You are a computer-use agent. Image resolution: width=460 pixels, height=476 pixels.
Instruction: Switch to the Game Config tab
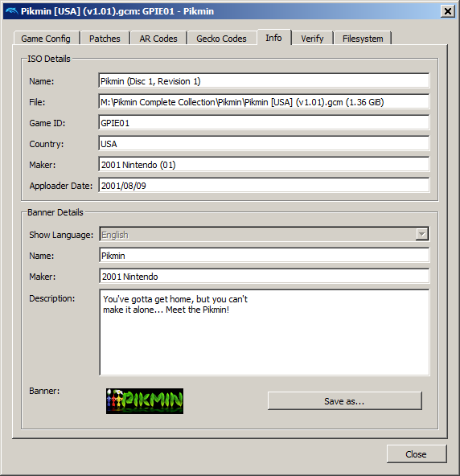pos(46,39)
